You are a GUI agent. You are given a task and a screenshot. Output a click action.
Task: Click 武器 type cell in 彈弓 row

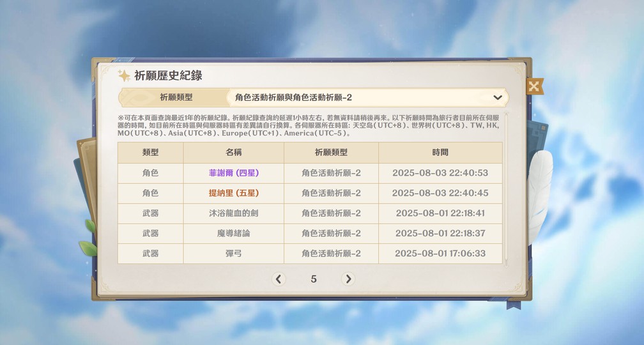[150, 254]
